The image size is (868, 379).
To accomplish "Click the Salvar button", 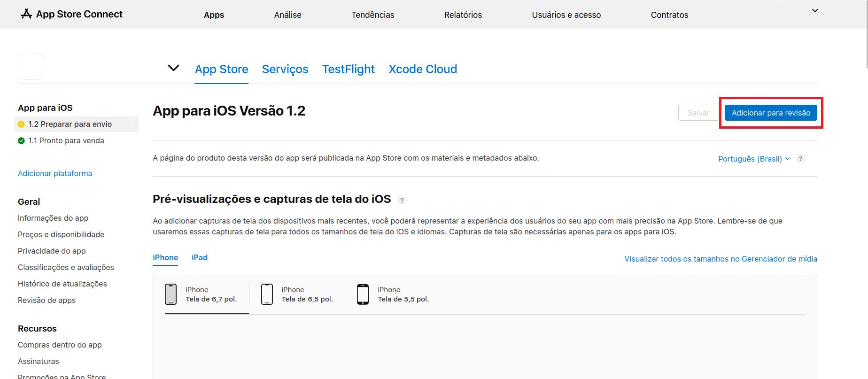I will click(698, 113).
